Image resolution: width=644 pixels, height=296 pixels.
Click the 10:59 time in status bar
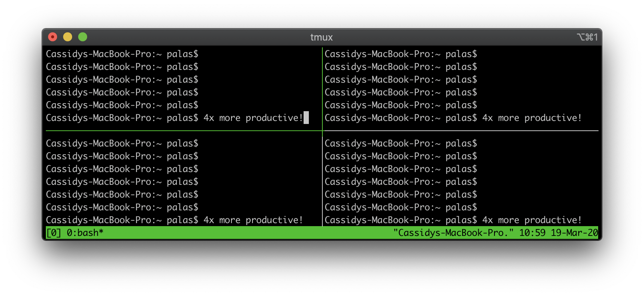click(532, 233)
